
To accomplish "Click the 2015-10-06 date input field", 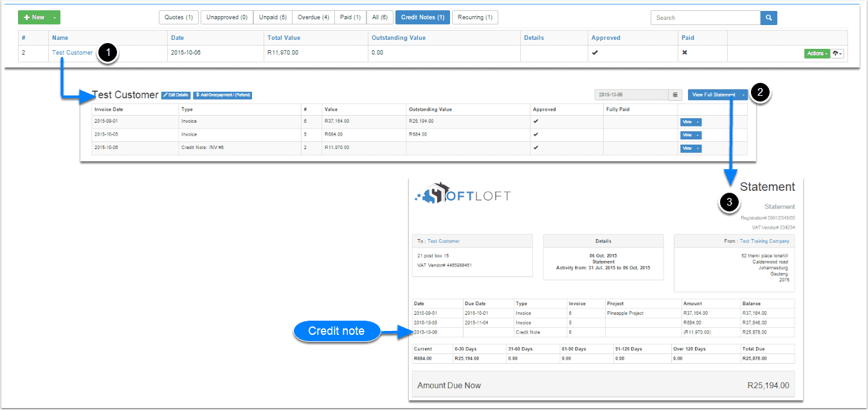I will [x=631, y=95].
